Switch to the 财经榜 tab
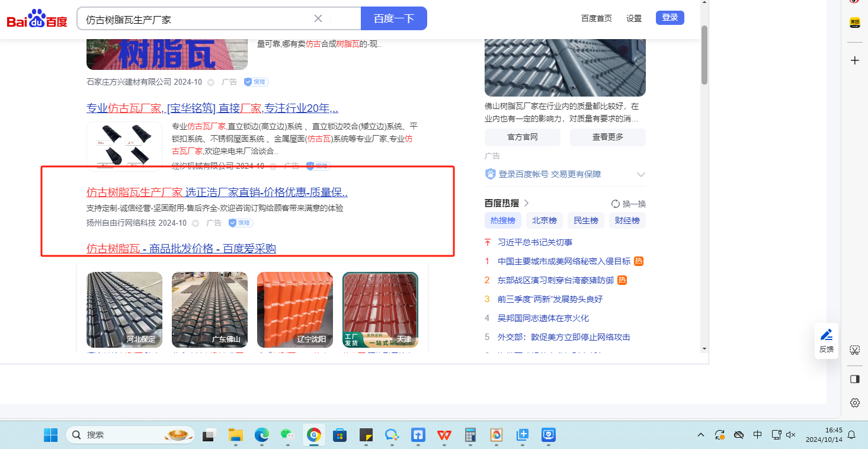The image size is (868, 449). click(627, 220)
